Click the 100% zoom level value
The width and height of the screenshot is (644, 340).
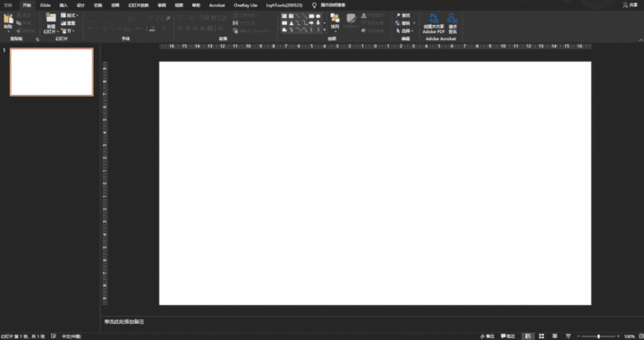(x=630, y=336)
